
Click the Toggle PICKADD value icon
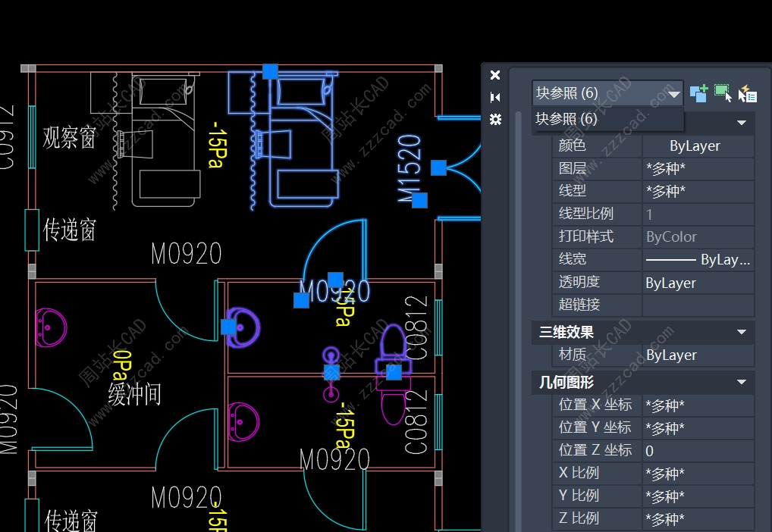pyautogui.click(x=698, y=93)
